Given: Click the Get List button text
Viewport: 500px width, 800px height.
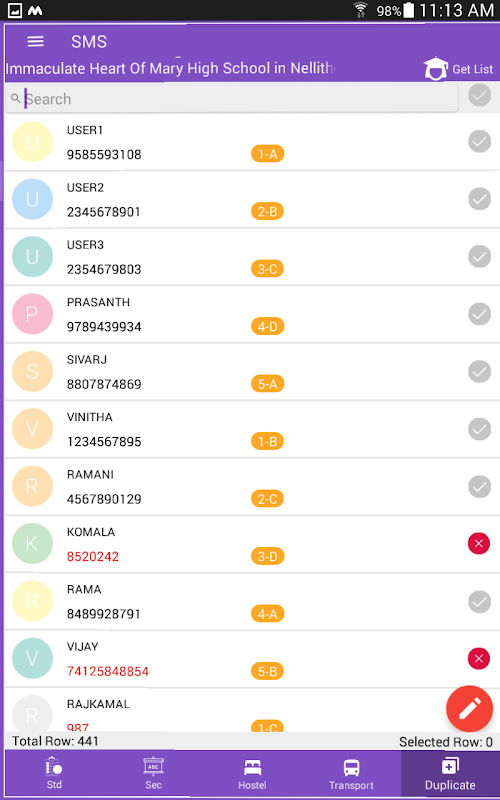Looking at the screenshot, I should [472, 69].
